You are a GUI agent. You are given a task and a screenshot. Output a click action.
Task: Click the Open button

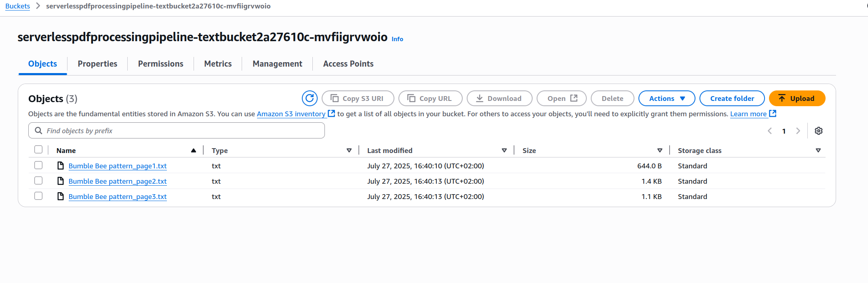tap(561, 98)
